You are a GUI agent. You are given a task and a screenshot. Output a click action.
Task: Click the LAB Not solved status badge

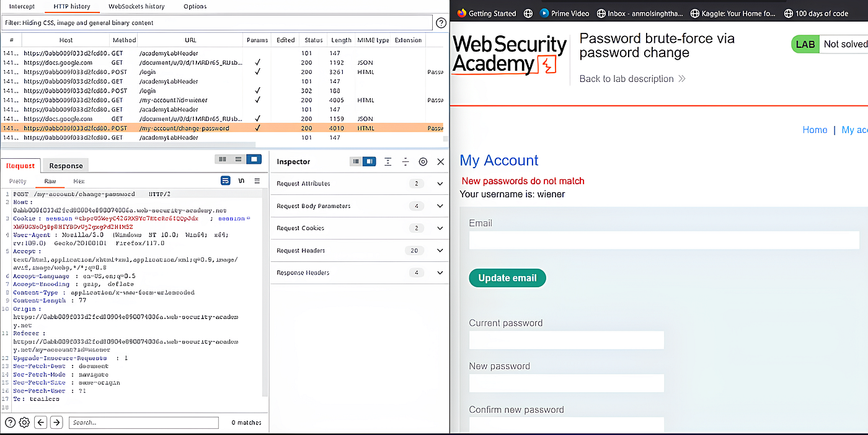click(x=829, y=44)
